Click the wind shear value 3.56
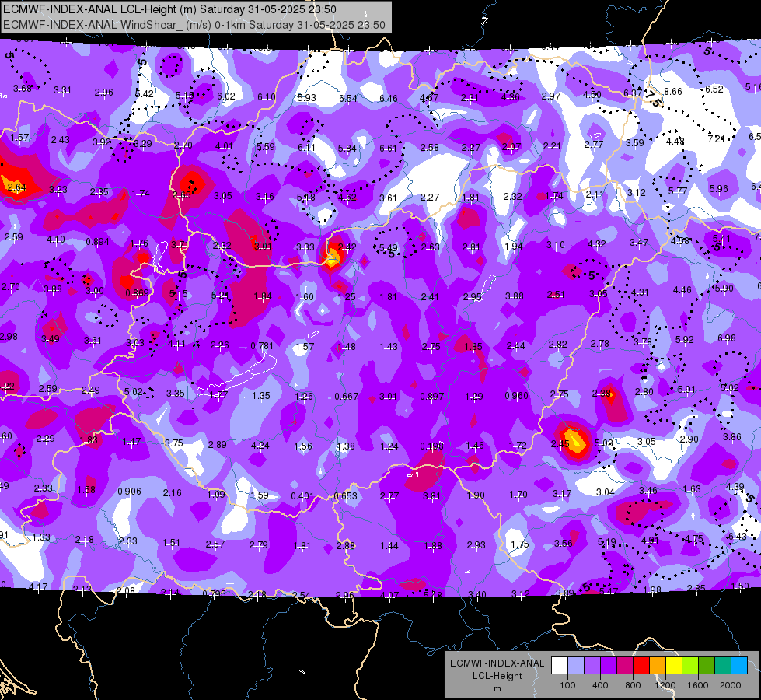This screenshot has height=700, width=761. point(563,543)
